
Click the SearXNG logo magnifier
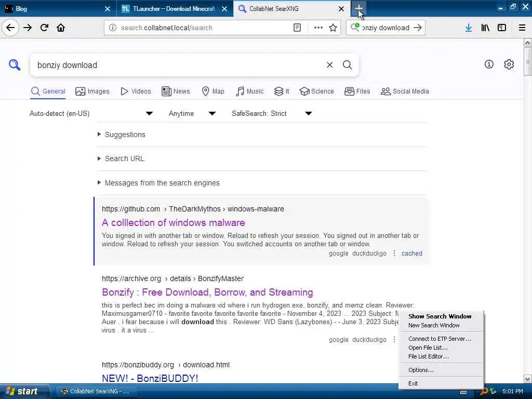point(15,64)
